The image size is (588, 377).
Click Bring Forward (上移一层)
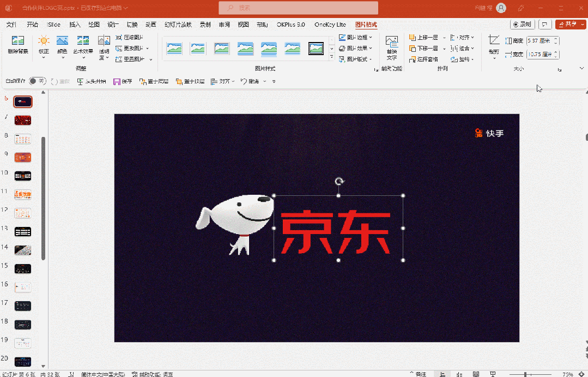[x=423, y=38]
